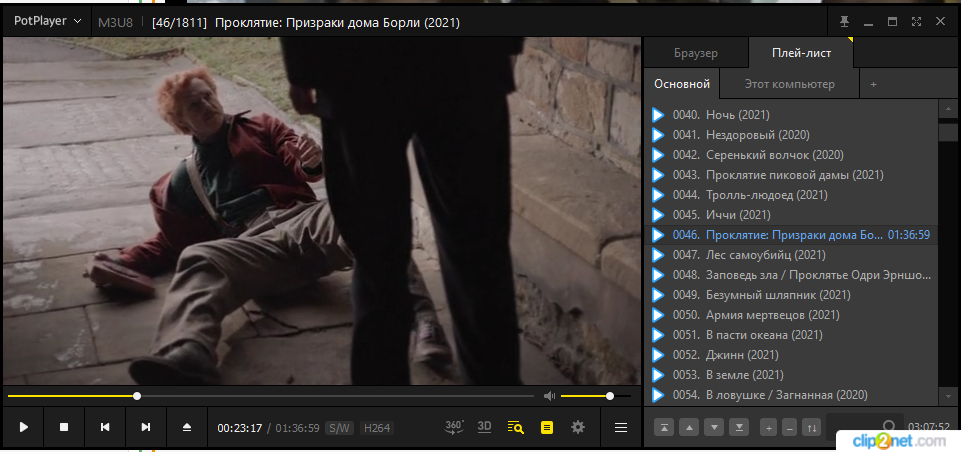The image size is (961, 452).
Task: Toggle 3D video mode
Action: point(484,427)
